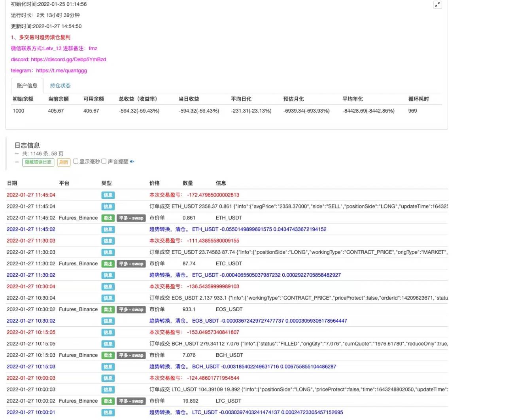This screenshot has width=514, height=420.
Task: Select total profit value -594.32(-59.43%)
Action: [139, 111]
